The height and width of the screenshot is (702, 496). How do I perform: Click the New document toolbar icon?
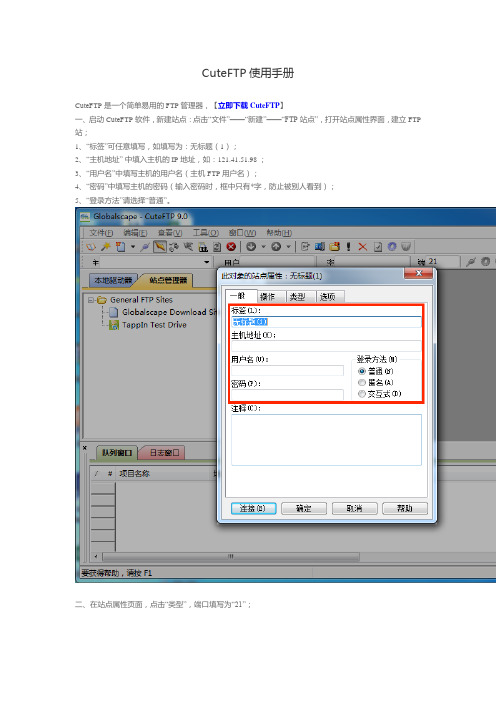point(120,246)
